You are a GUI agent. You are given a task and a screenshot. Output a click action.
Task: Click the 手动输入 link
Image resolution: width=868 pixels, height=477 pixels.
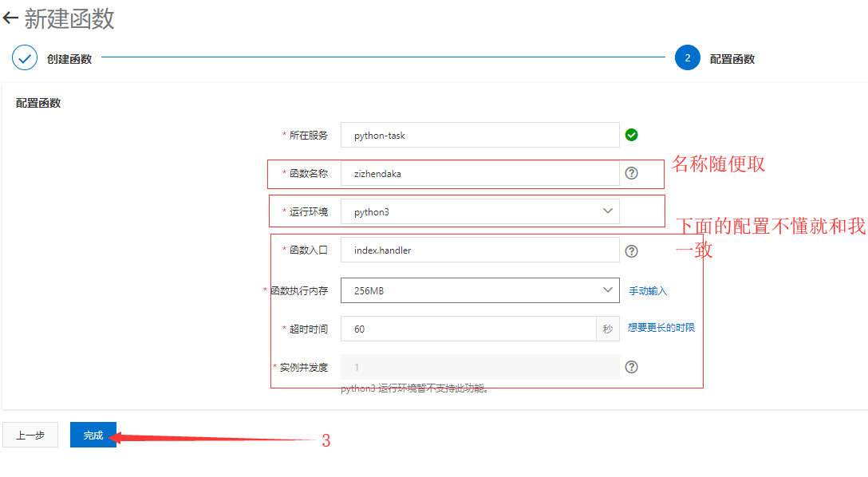[x=649, y=290]
